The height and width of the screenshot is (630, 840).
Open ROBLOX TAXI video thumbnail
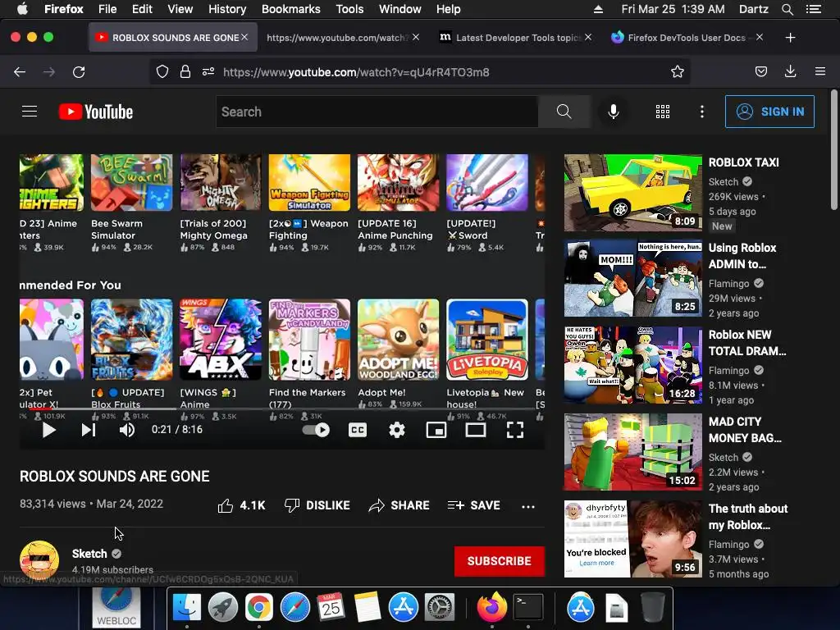pyautogui.click(x=632, y=193)
